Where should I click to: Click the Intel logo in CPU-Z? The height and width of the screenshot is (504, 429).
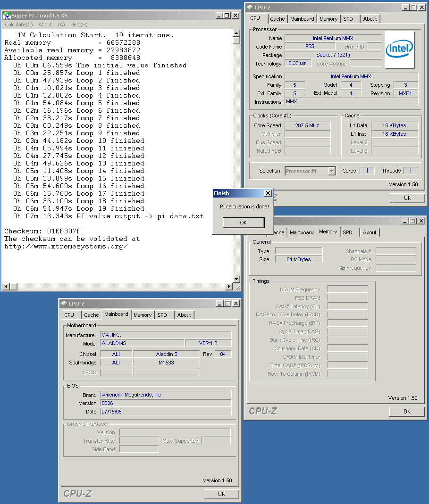coord(399,49)
